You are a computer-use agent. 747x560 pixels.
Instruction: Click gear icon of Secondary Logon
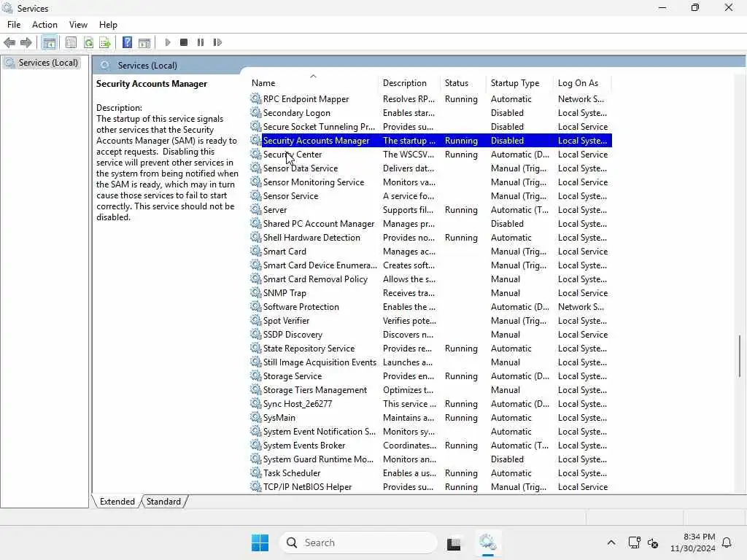point(256,112)
